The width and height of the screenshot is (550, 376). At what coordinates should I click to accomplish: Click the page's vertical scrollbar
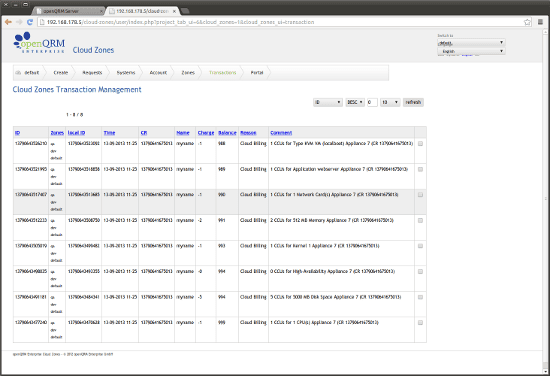point(545,202)
